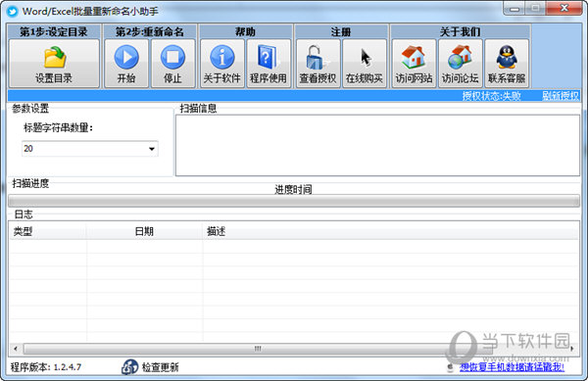Click the 第1步:设定目录 group header
This screenshot has height=381, width=588.
click(x=54, y=32)
